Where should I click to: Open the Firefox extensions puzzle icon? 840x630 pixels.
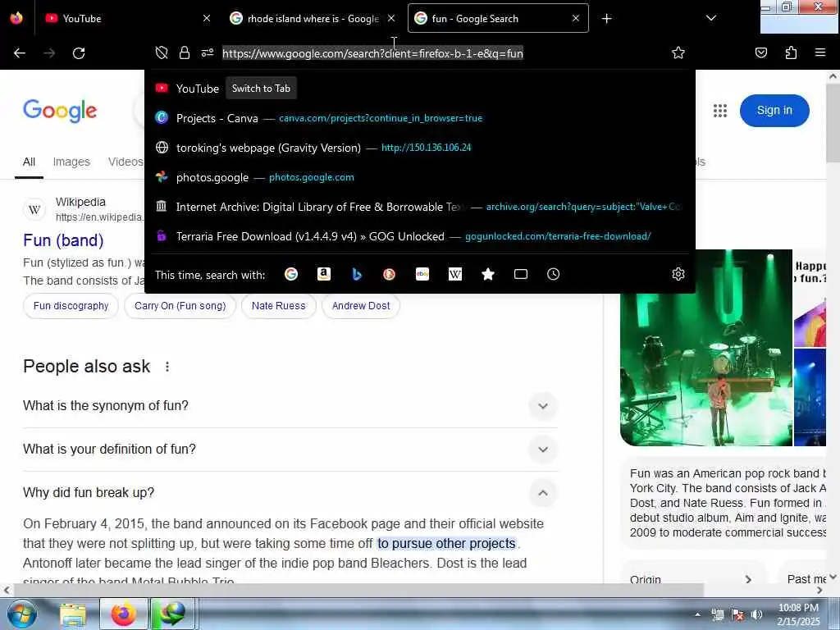[x=791, y=52]
